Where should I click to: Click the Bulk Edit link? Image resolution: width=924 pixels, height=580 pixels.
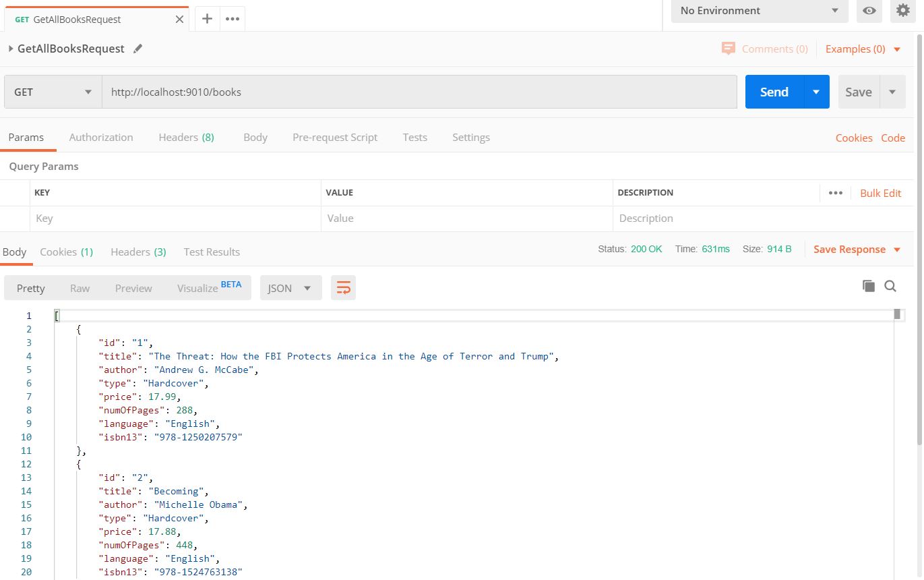pyautogui.click(x=880, y=193)
